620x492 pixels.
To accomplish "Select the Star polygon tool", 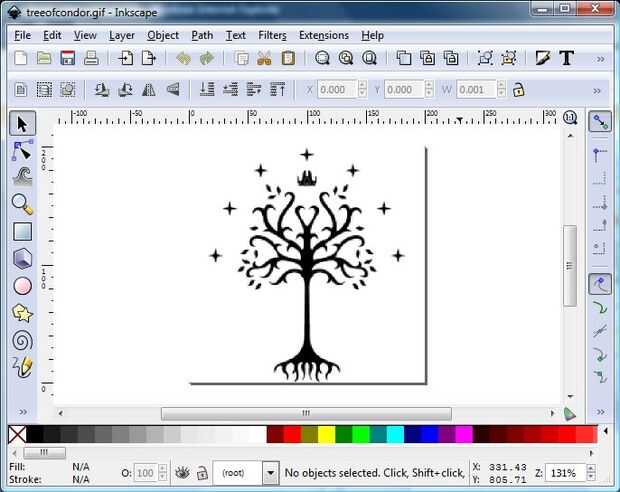I will [x=22, y=314].
